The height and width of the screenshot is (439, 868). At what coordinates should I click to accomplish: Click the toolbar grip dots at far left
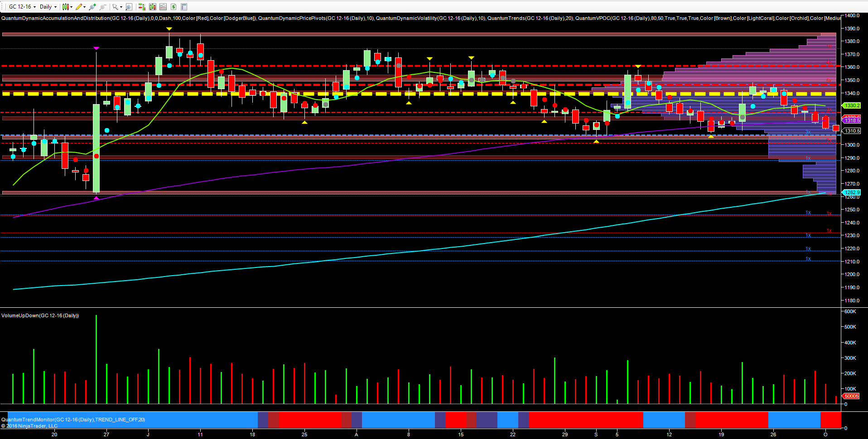pyautogui.click(x=2, y=7)
